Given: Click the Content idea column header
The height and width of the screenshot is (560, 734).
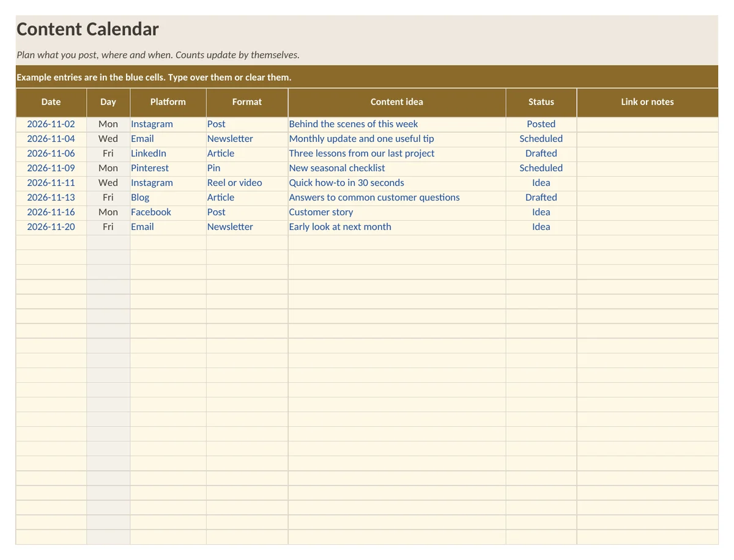Looking at the screenshot, I should [x=397, y=102].
